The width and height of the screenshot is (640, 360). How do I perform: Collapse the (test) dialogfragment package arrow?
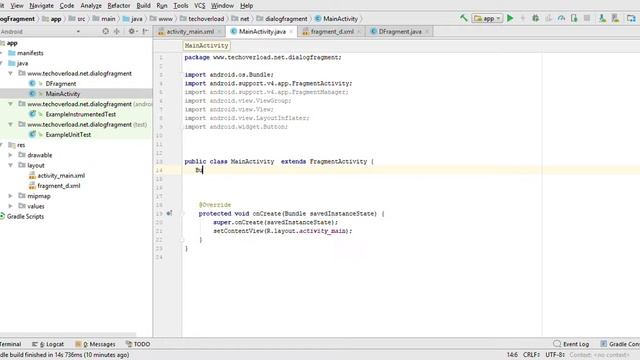(11, 124)
